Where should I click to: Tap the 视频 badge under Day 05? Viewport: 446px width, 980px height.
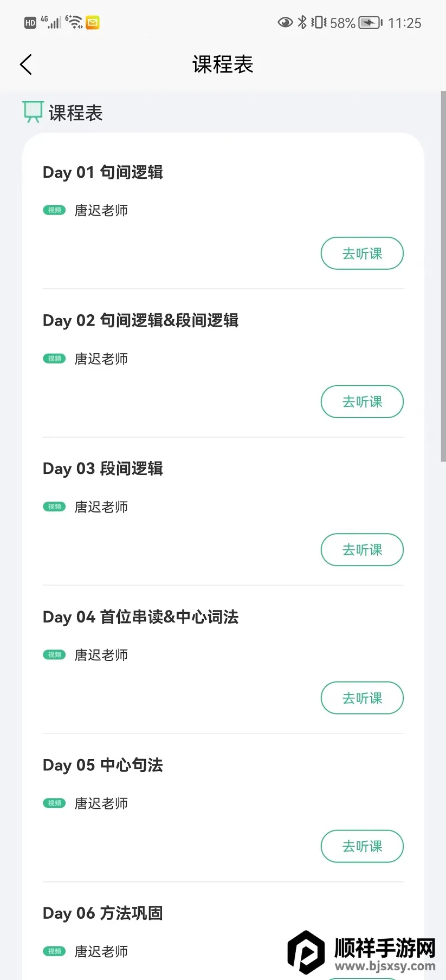coord(54,803)
